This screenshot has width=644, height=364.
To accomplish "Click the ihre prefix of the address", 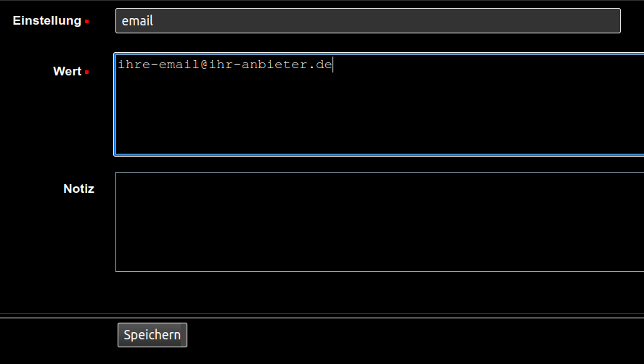I will click(x=134, y=65).
